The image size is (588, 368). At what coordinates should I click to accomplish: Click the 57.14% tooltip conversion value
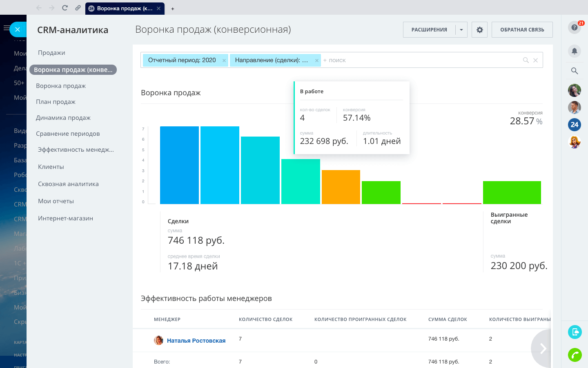tap(357, 118)
